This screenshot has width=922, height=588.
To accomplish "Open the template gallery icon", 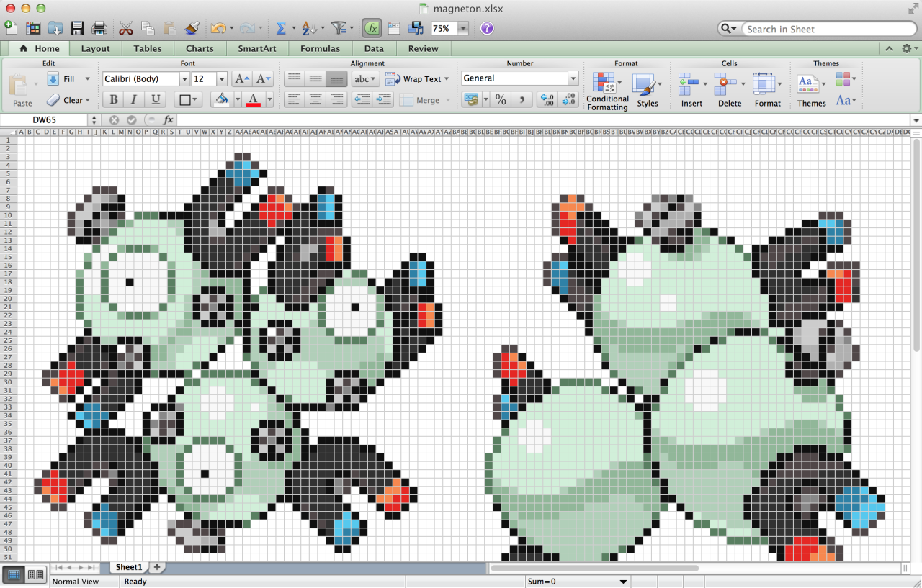I will 33,28.
